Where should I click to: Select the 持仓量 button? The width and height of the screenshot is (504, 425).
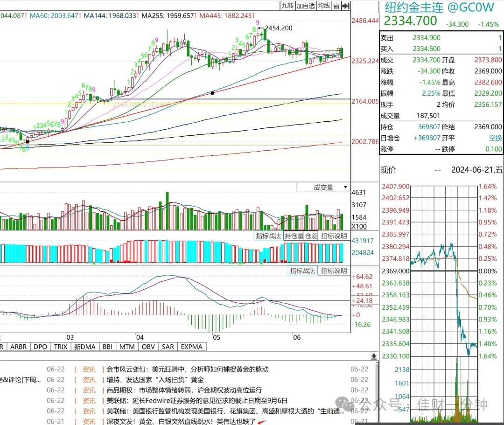click(294, 236)
